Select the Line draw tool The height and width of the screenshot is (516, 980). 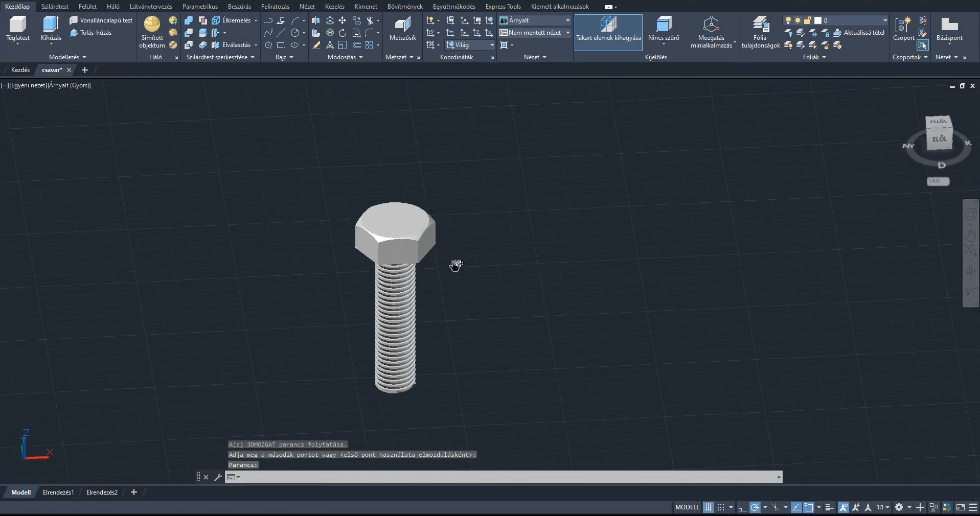[281, 33]
